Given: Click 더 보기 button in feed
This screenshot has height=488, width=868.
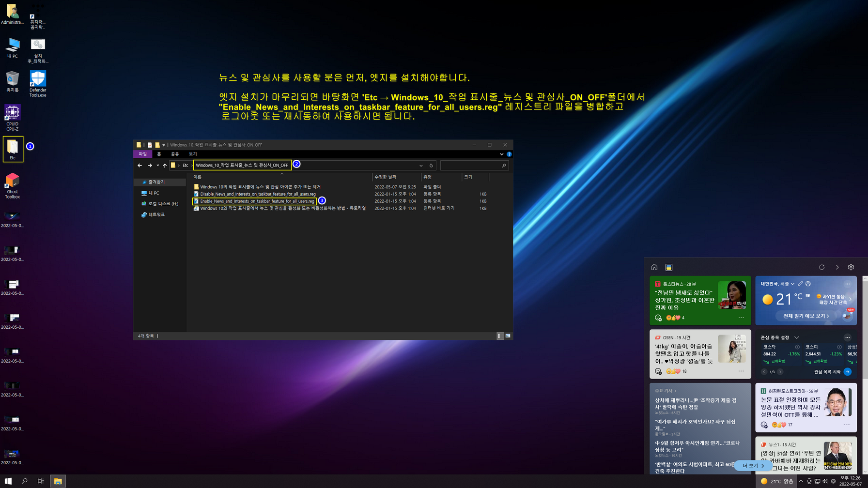Looking at the screenshot, I should point(753,466).
